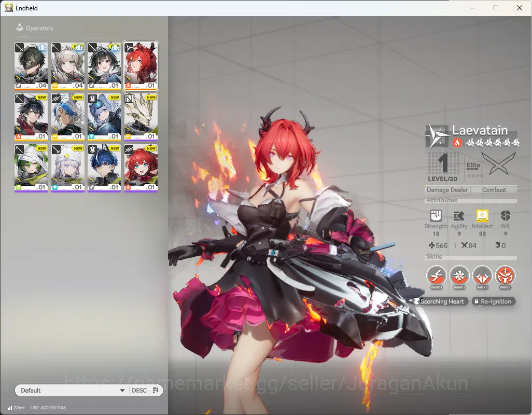Select the NEW green-haired hooded operator card

click(x=31, y=168)
